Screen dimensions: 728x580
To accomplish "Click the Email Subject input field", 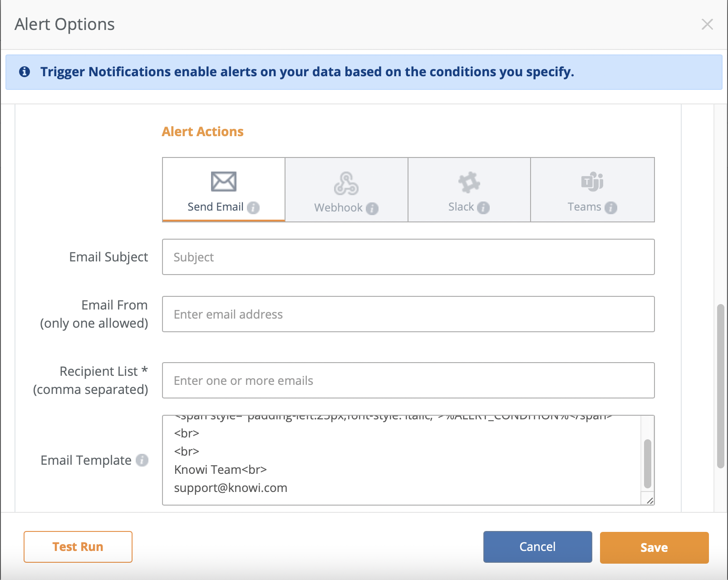I will (x=408, y=257).
